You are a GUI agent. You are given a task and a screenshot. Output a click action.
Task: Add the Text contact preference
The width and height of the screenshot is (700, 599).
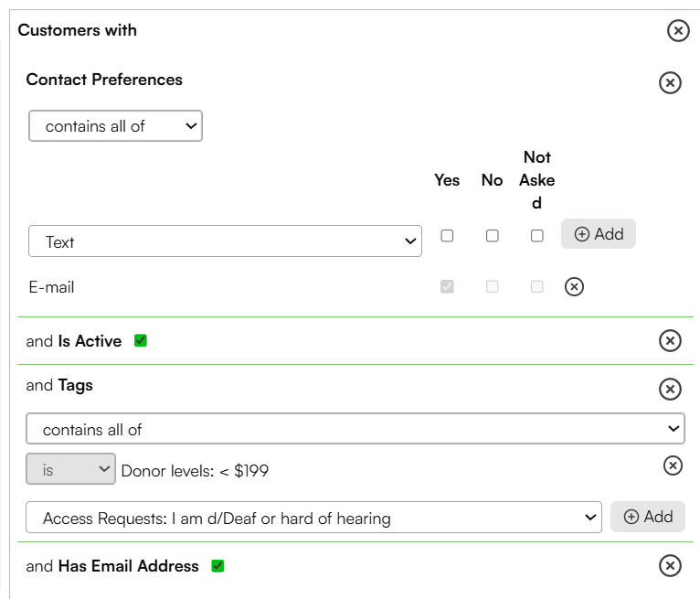click(x=599, y=233)
